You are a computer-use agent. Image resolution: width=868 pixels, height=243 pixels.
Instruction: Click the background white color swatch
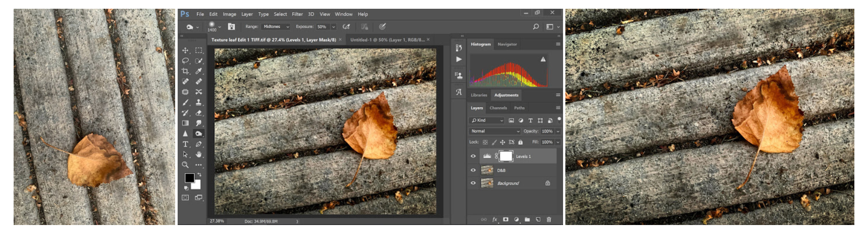197,185
